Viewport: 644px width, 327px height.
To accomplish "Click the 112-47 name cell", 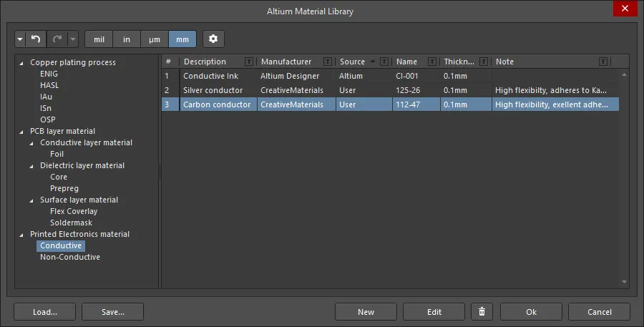I will [x=416, y=104].
